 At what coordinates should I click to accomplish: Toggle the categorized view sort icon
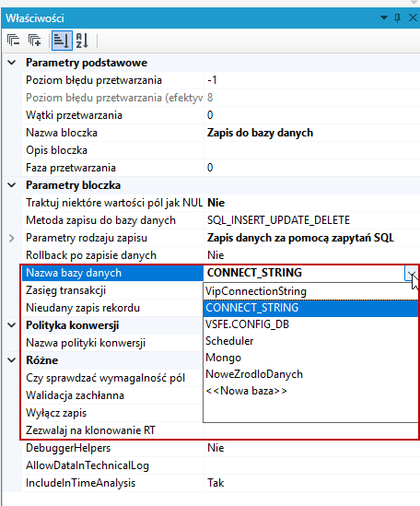62,41
